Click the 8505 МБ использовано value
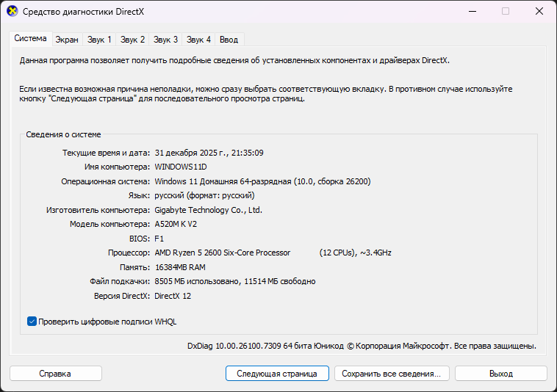Viewport: 557px width, 392px height. point(235,281)
